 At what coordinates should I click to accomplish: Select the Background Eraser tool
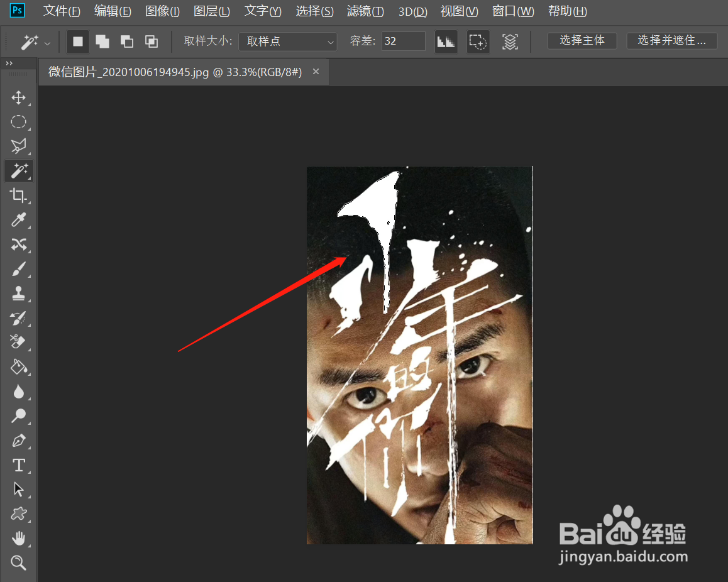click(x=19, y=342)
